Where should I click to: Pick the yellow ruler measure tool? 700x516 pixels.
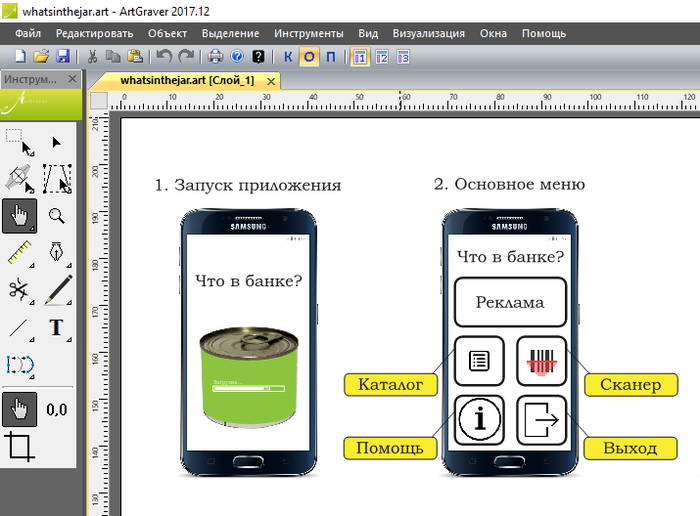click(20, 253)
